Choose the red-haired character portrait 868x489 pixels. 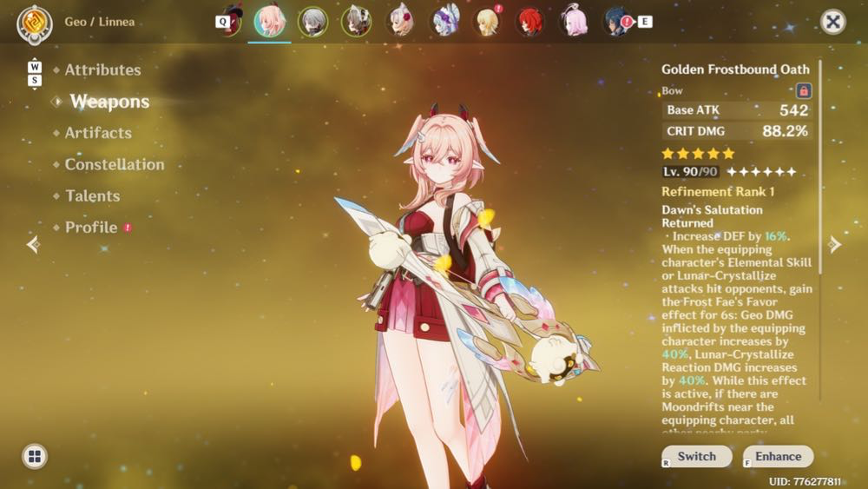click(x=529, y=23)
